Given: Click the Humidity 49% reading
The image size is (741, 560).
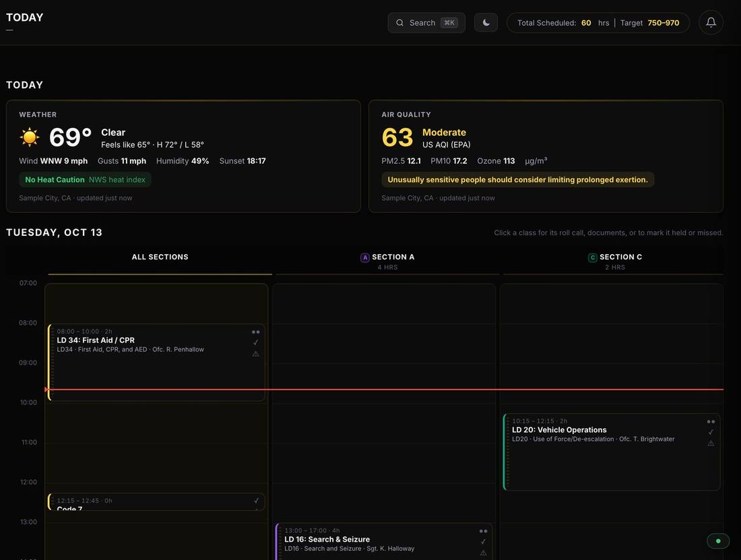Looking at the screenshot, I should click(x=183, y=160).
